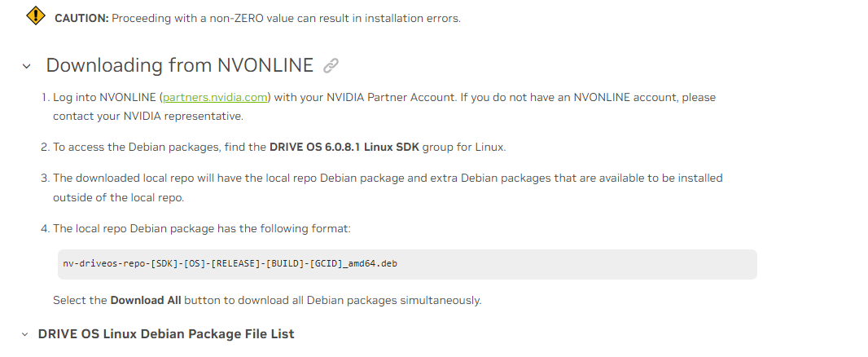Open the partners.nvidia.com link
Viewport: 868px width, 357px height.
click(x=215, y=97)
